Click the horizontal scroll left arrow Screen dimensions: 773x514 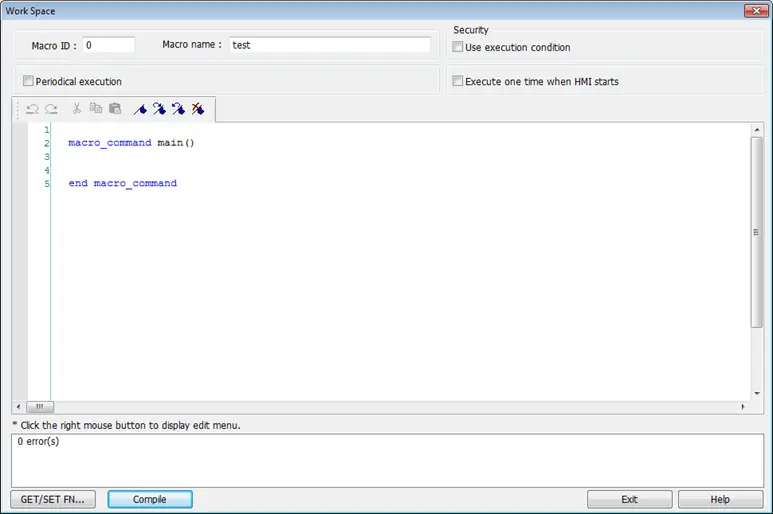click(18, 407)
